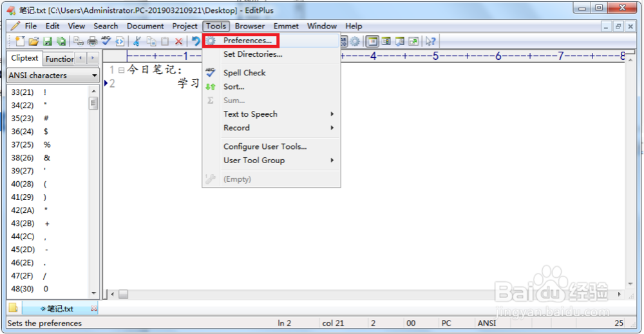Open the Document menu
644x334 pixels.
[146, 26]
